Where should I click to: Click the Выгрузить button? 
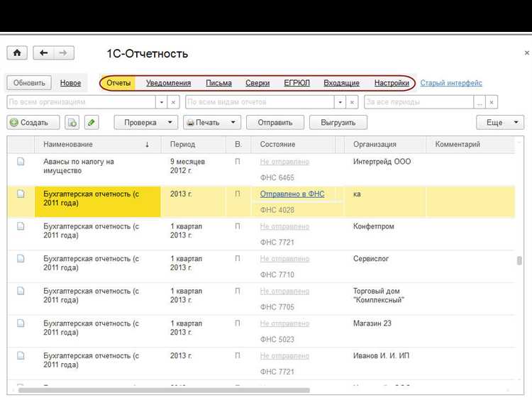[338, 123]
